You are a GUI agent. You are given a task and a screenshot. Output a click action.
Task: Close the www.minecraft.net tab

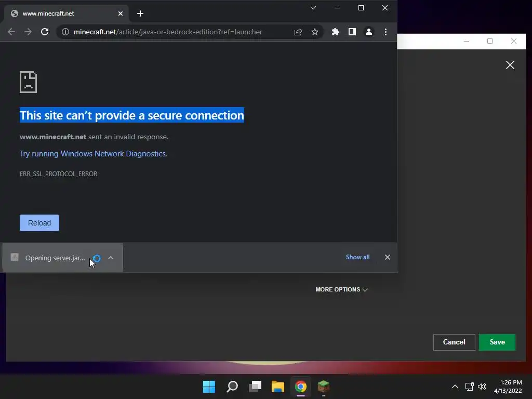121,14
